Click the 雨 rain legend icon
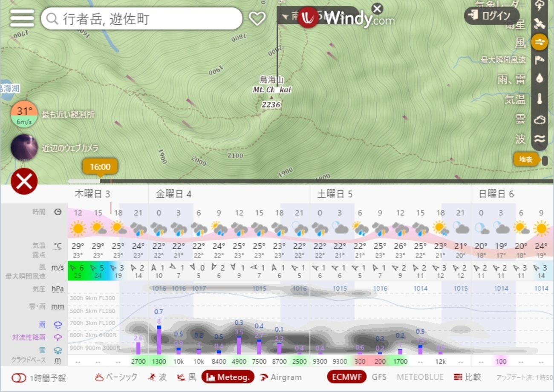554x392 pixels. click(58, 325)
